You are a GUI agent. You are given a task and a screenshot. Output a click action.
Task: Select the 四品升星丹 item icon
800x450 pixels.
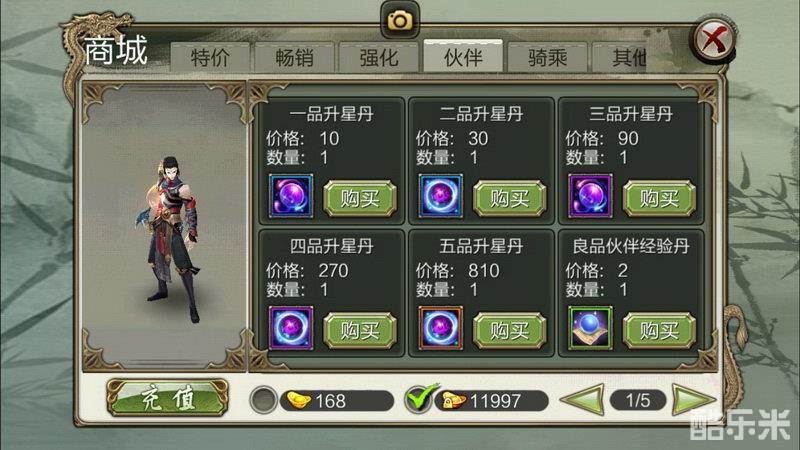point(291,328)
